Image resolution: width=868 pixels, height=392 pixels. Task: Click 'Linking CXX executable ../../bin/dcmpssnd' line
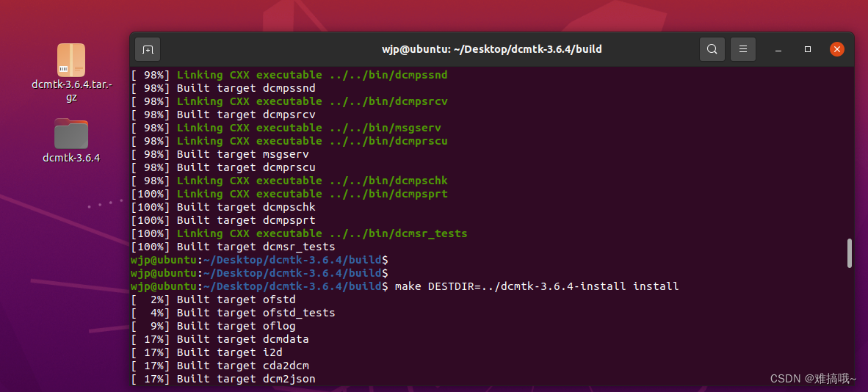(289, 75)
